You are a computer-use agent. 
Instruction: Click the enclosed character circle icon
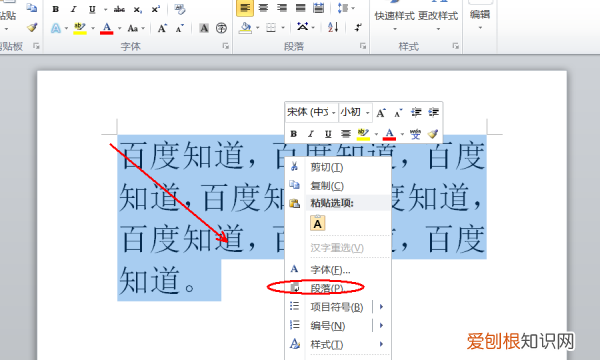[221, 28]
